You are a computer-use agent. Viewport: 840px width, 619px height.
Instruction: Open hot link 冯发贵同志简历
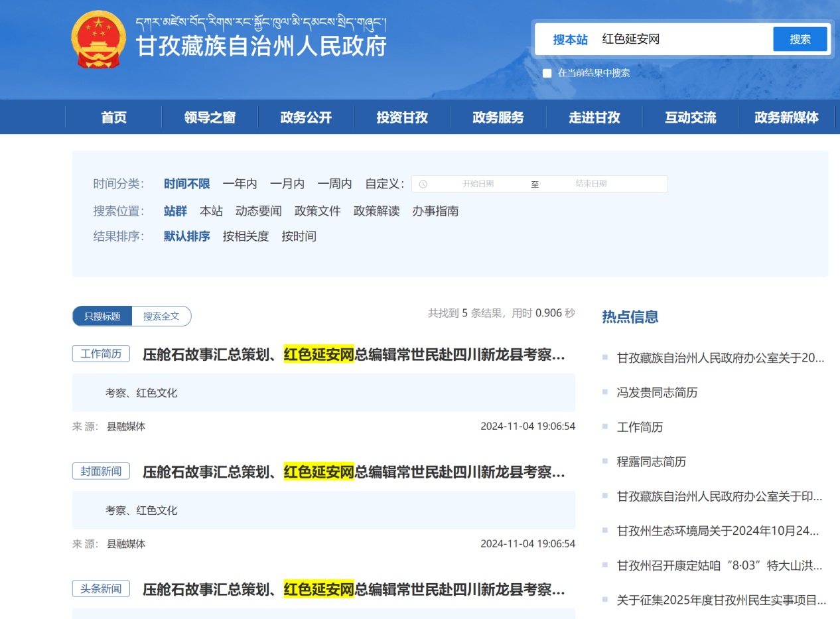(658, 393)
